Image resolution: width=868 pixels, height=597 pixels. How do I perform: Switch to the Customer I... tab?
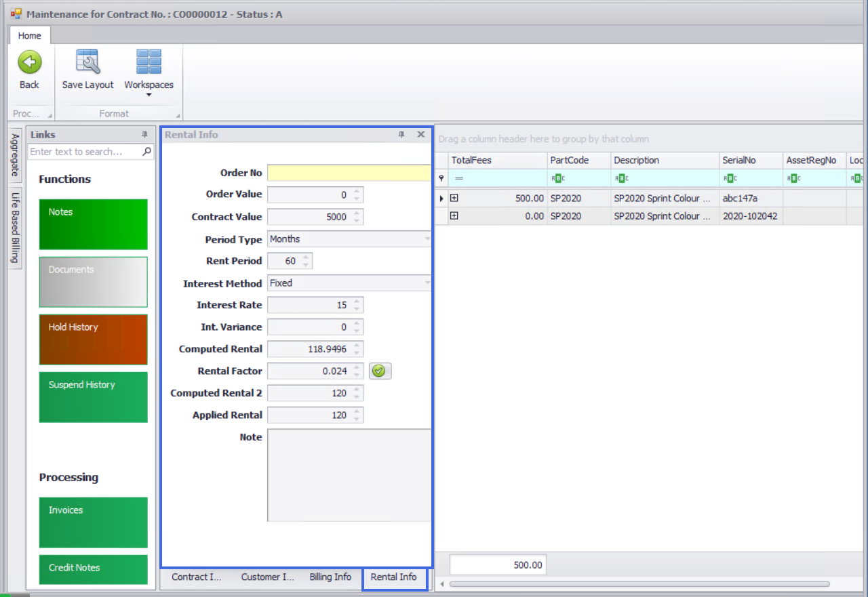268,577
